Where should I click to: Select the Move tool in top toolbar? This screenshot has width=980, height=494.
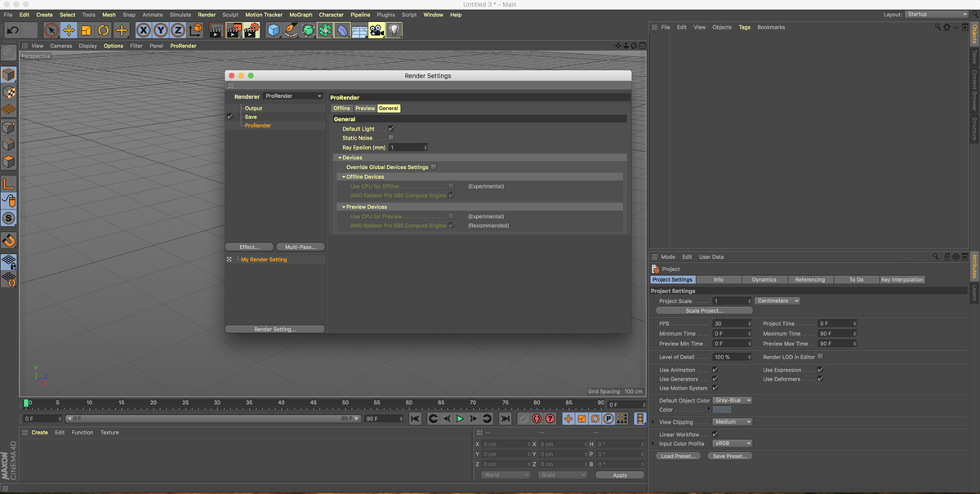coord(69,30)
